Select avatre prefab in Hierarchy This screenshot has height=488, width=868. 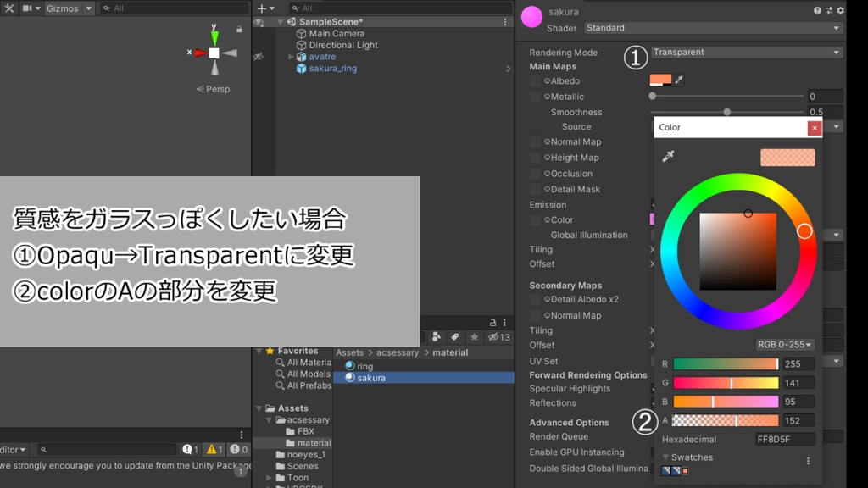click(x=322, y=57)
